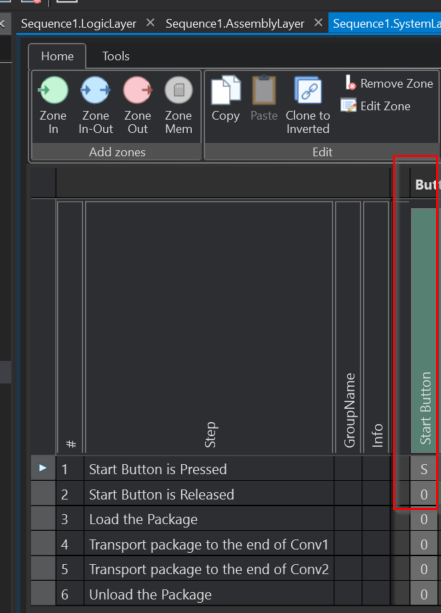Open Edit Zone
This screenshot has width=441, height=613.
tap(376, 106)
